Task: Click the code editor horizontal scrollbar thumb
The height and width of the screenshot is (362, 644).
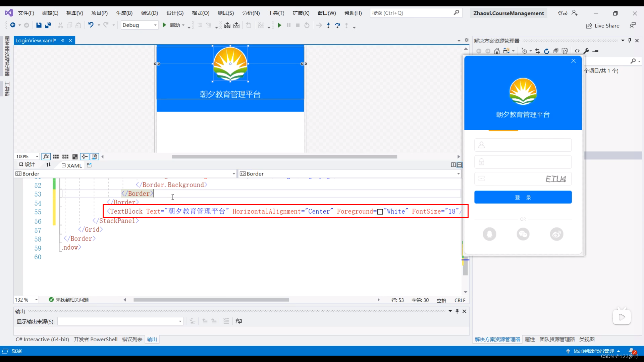Action: click(x=211, y=300)
